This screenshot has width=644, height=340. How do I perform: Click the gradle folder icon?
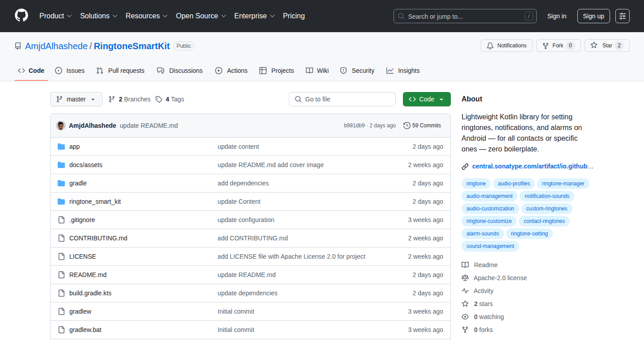(61, 183)
